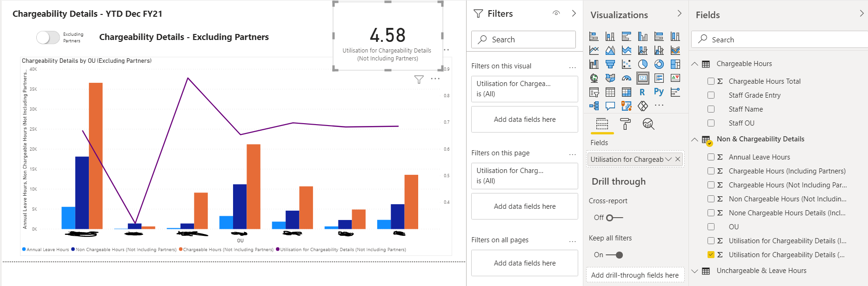Open options for Filters on this page
The height and width of the screenshot is (286, 868).
[573, 154]
